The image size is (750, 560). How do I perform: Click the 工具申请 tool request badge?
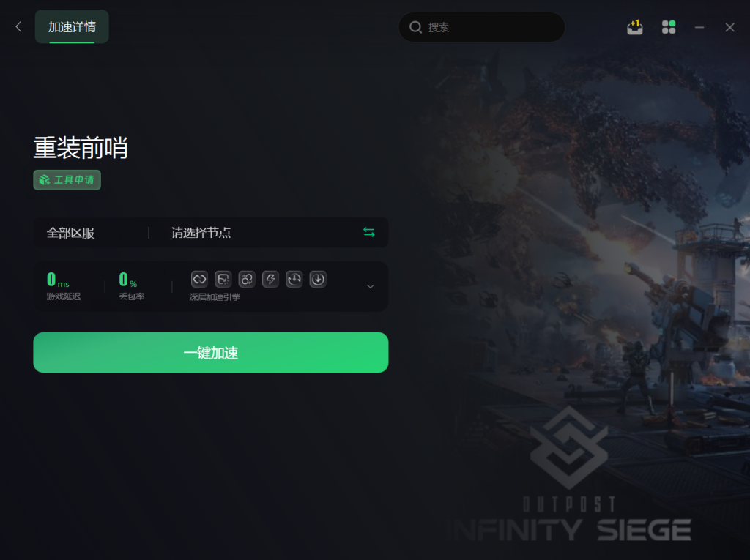tap(67, 180)
